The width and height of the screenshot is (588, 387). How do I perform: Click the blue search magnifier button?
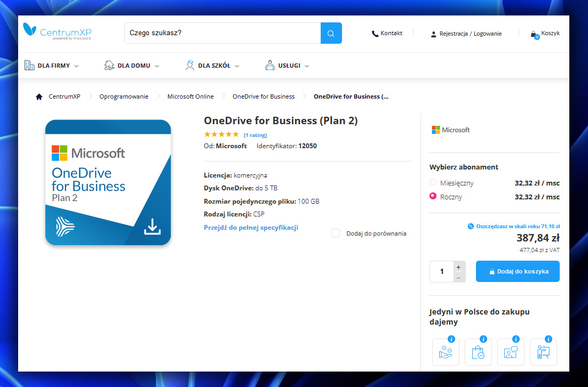331,34
